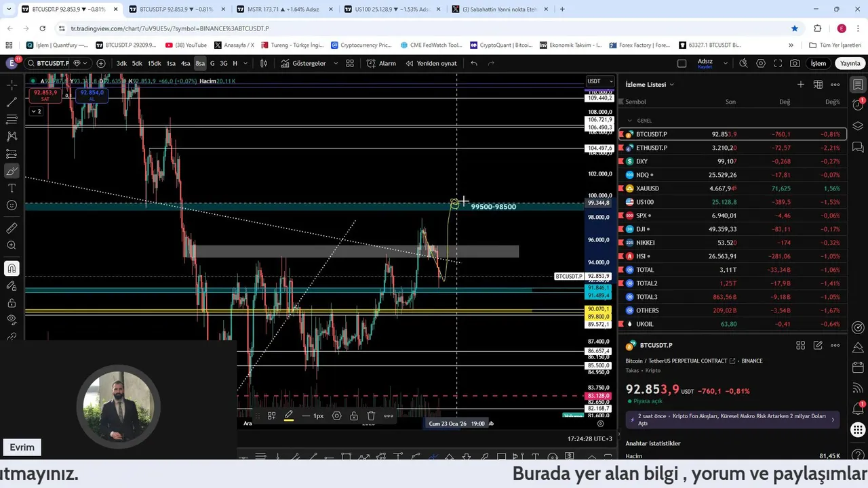The image size is (868, 488).
Task: Expand indicators favorites dropdown arrow
Action: 335,63
